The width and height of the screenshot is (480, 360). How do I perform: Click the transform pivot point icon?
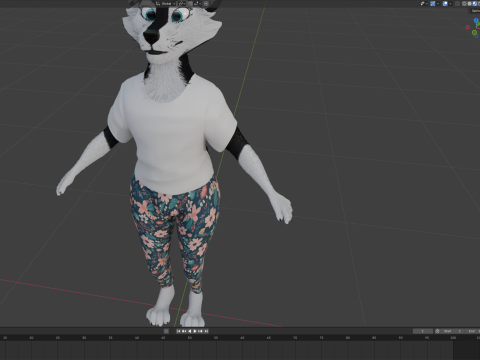181,4
